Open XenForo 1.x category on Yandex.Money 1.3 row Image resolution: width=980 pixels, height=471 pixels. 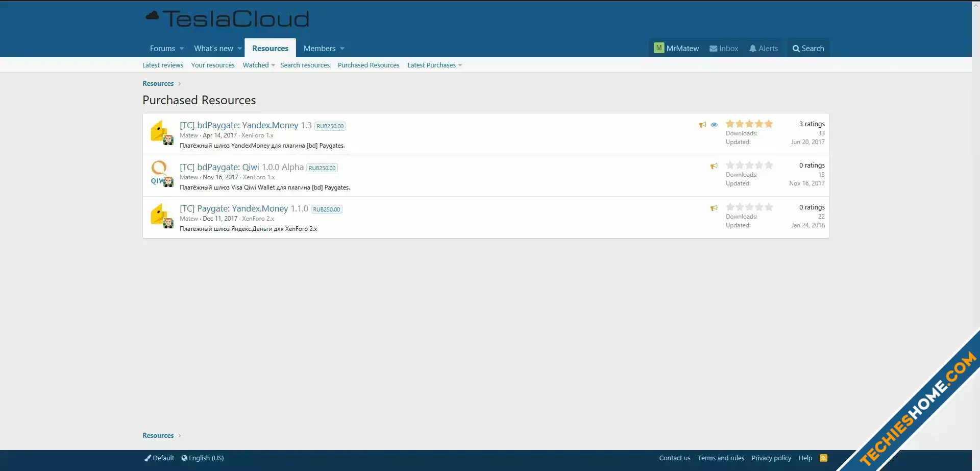coord(257,135)
